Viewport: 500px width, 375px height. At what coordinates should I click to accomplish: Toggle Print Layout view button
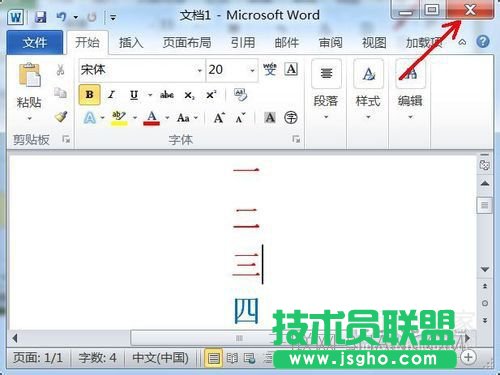(213, 358)
